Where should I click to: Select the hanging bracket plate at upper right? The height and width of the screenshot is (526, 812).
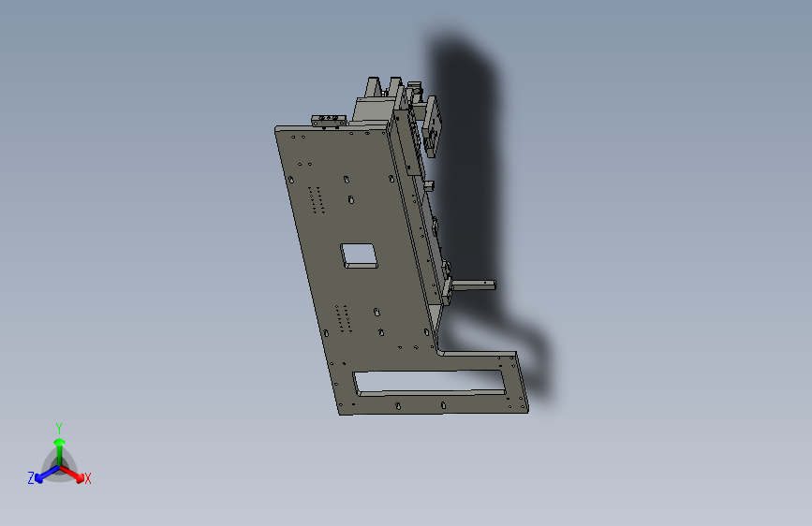coord(433,127)
